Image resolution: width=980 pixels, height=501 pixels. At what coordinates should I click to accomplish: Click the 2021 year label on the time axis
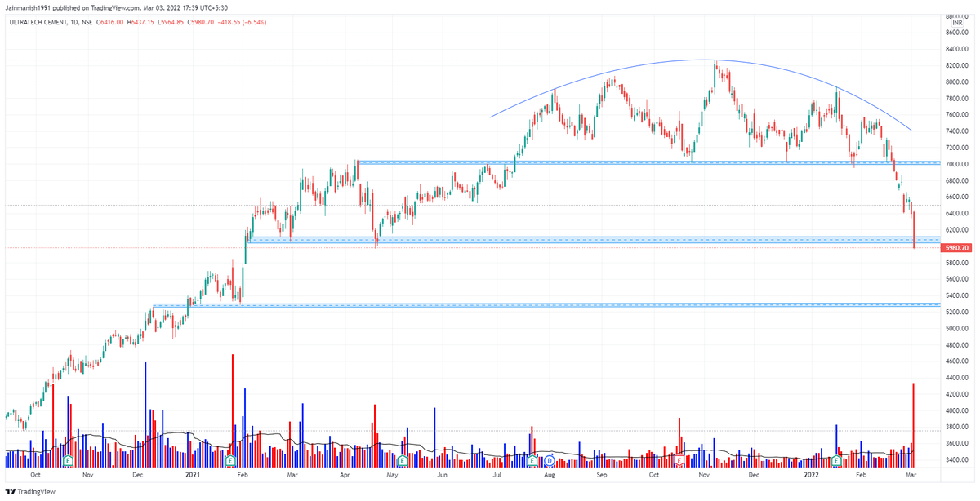pos(194,475)
